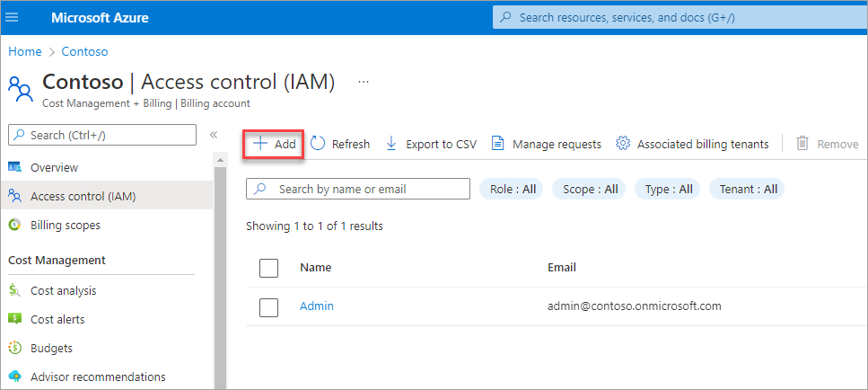
Task: Click the Name column header
Action: [316, 268]
